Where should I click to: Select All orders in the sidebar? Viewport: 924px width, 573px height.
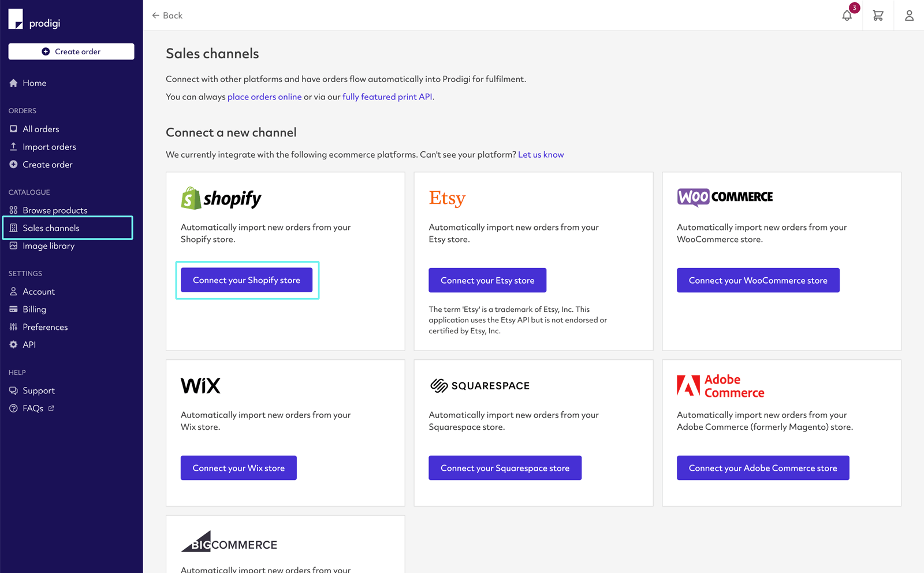40,129
